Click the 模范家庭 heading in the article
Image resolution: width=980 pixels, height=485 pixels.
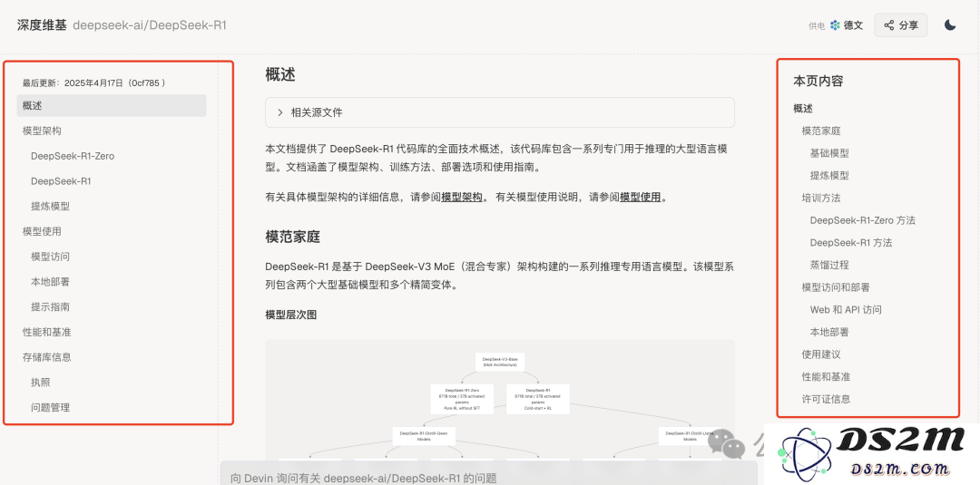[x=293, y=238]
